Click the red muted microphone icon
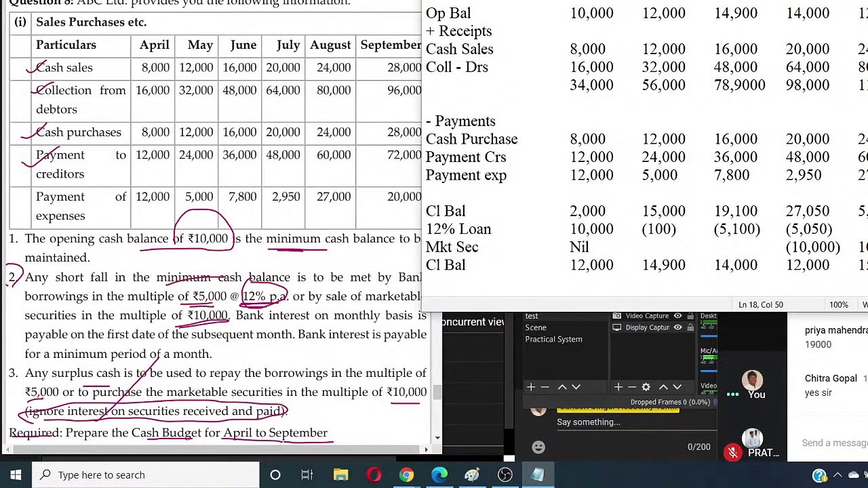868x488 pixels. [x=733, y=452]
